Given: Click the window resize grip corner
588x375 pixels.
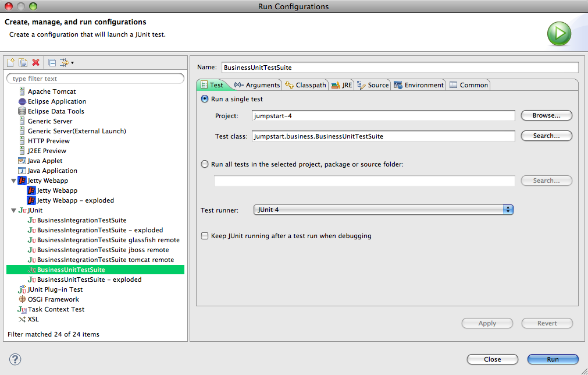Looking at the screenshot, I should pyautogui.click(x=583, y=370).
